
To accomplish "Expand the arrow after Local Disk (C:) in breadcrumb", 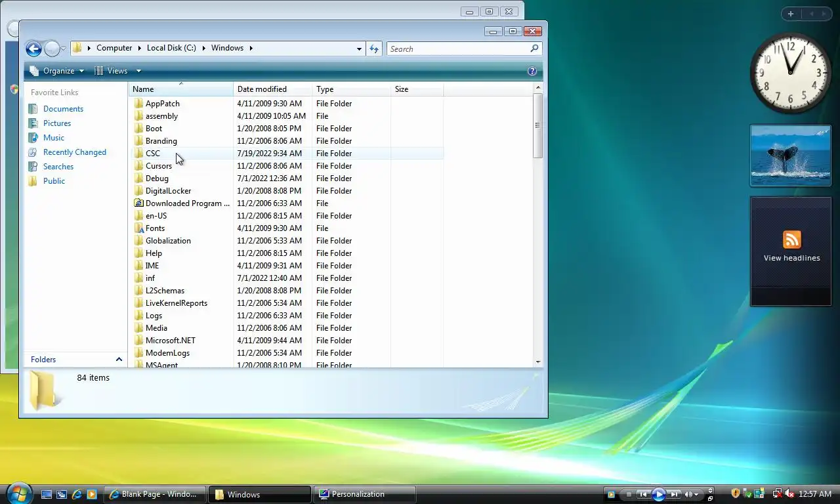I will [203, 48].
